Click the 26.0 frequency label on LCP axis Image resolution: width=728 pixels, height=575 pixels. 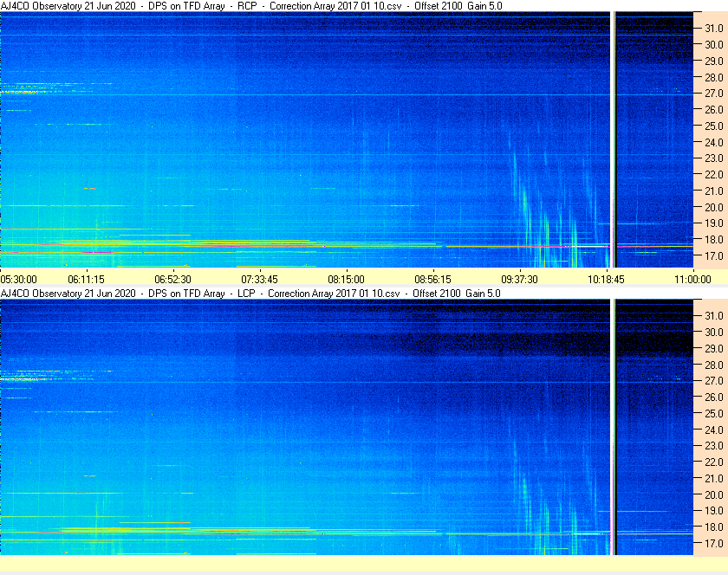click(714, 397)
